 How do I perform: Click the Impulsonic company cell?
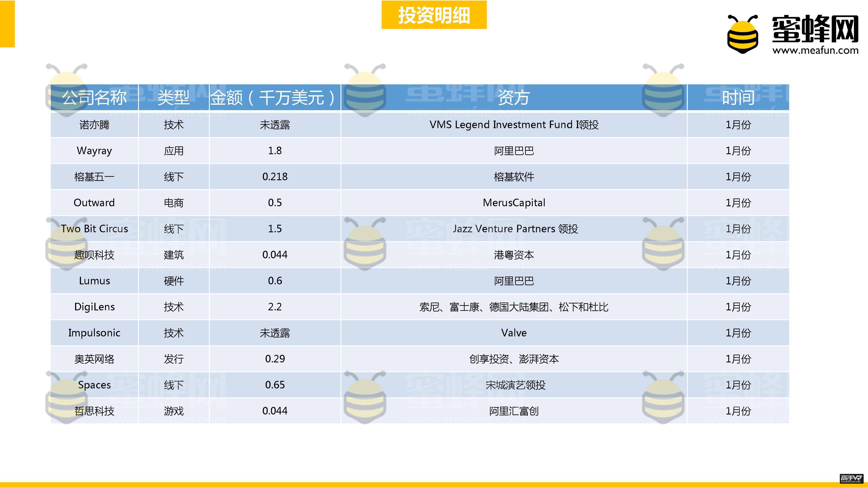pyautogui.click(x=94, y=333)
